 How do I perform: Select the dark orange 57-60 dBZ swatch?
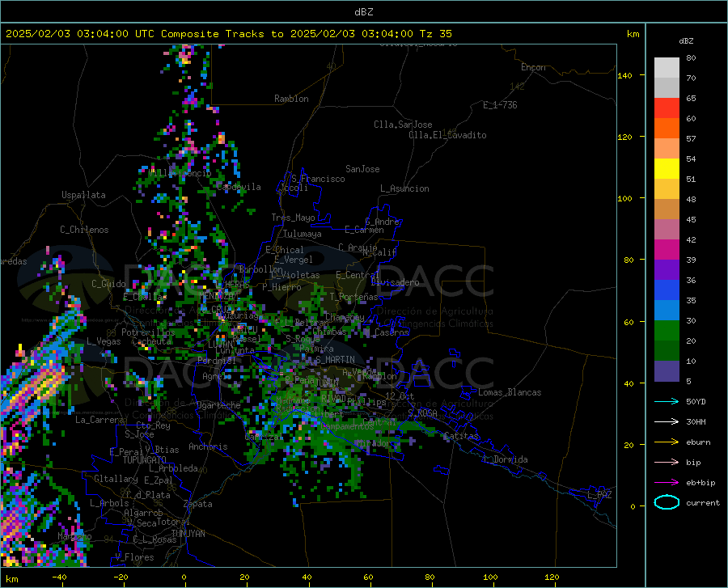click(x=667, y=129)
